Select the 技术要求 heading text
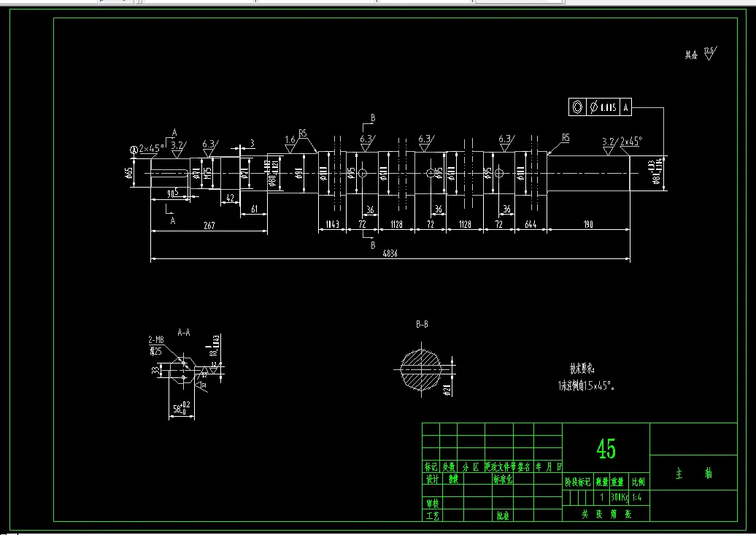 [x=582, y=369]
